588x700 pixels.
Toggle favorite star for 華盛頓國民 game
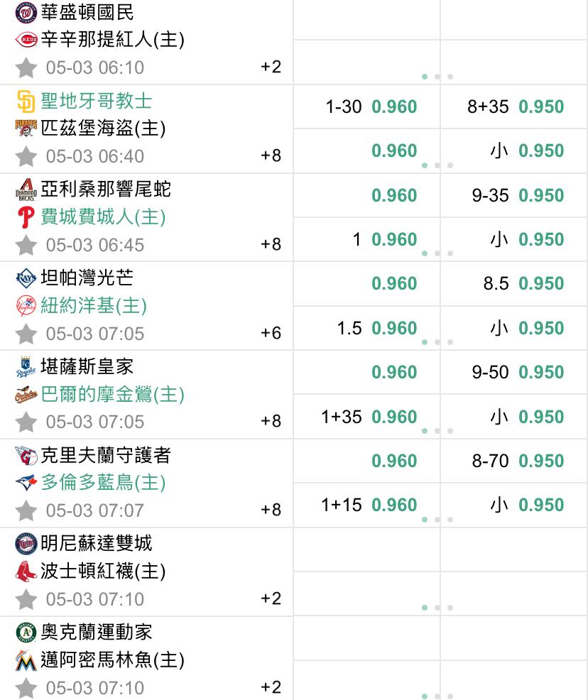(x=26, y=68)
